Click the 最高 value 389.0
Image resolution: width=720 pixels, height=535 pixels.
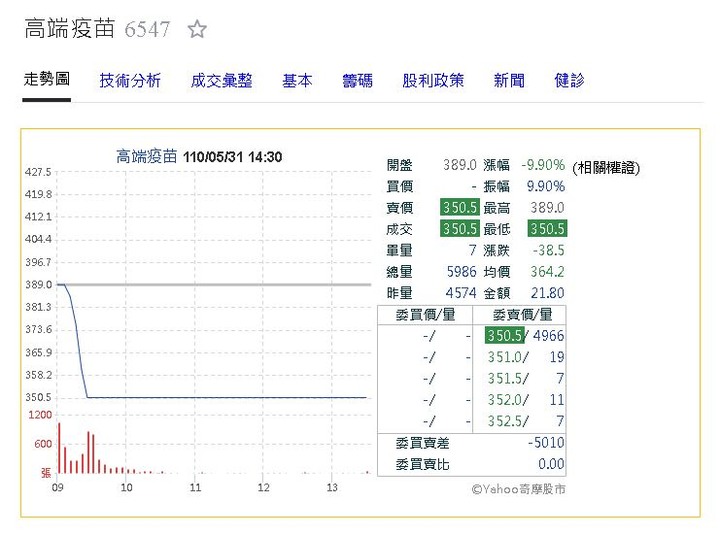pyautogui.click(x=547, y=208)
